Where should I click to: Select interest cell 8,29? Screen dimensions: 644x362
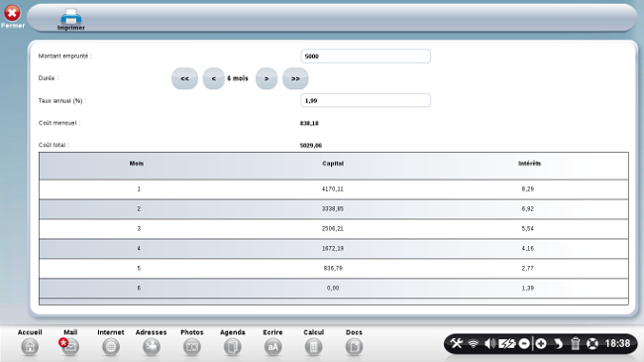[528, 189]
